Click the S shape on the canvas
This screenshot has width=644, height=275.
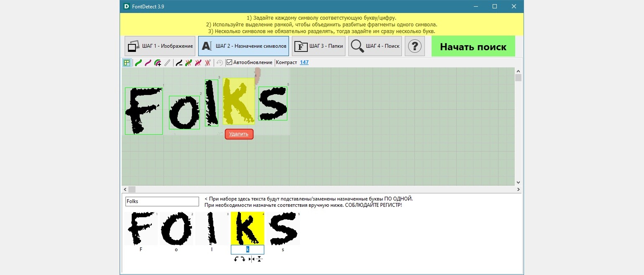coord(273,103)
